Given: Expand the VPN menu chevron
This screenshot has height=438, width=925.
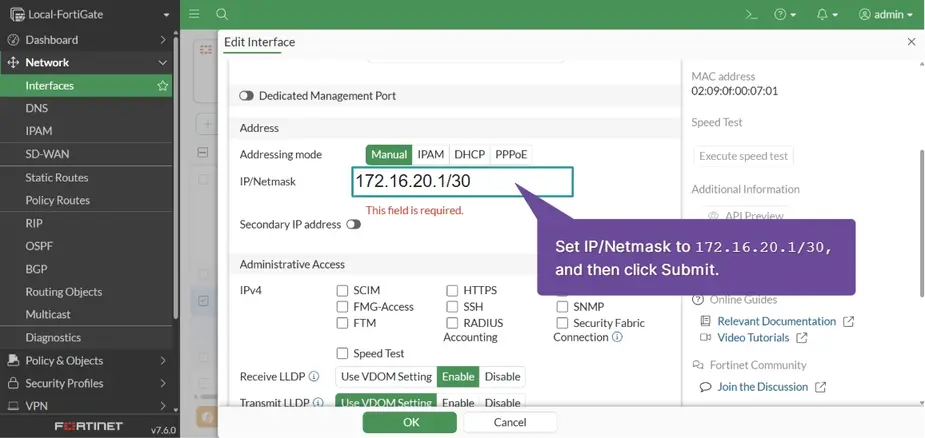Looking at the screenshot, I should pyautogui.click(x=163, y=406).
